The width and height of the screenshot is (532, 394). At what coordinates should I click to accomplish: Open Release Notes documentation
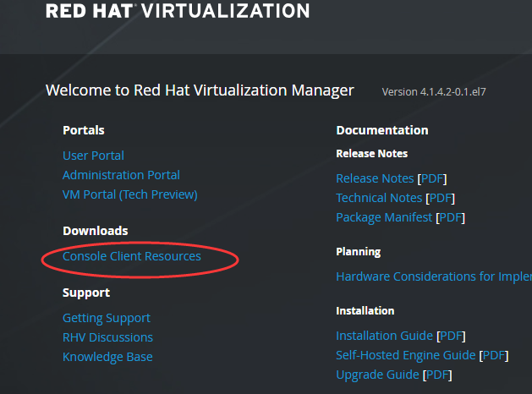tap(375, 178)
